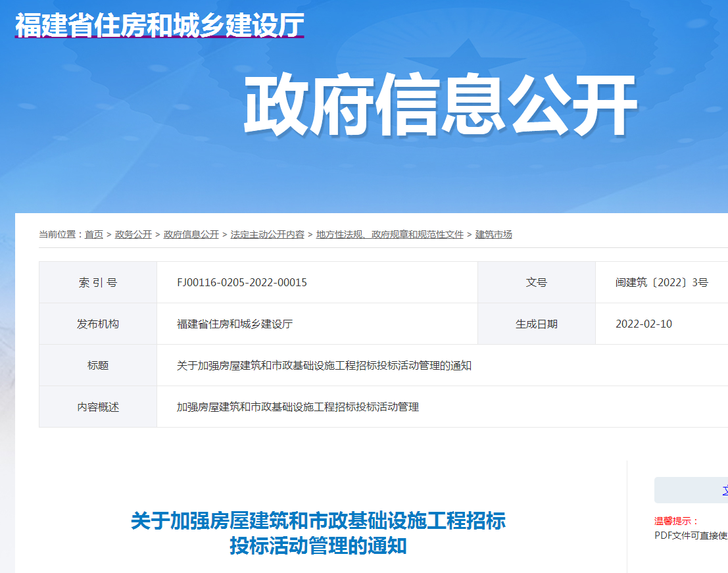Click the PDF文件可直接使 hint text
The height and width of the screenshot is (573, 728).
(691, 536)
